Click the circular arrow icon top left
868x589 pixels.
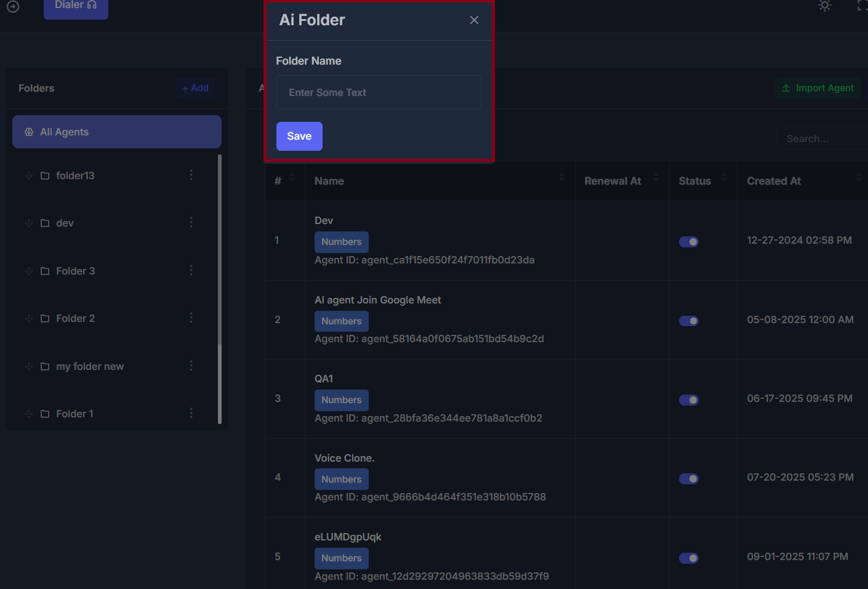tap(12, 7)
